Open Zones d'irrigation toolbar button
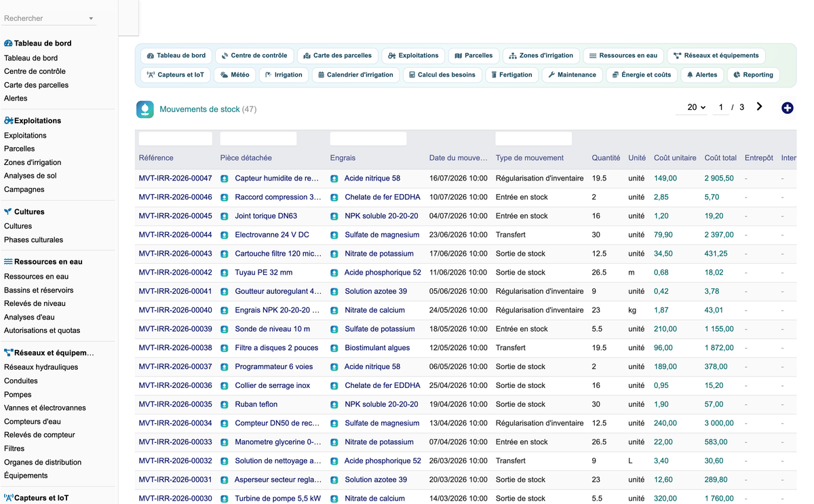 click(x=541, y=56)
